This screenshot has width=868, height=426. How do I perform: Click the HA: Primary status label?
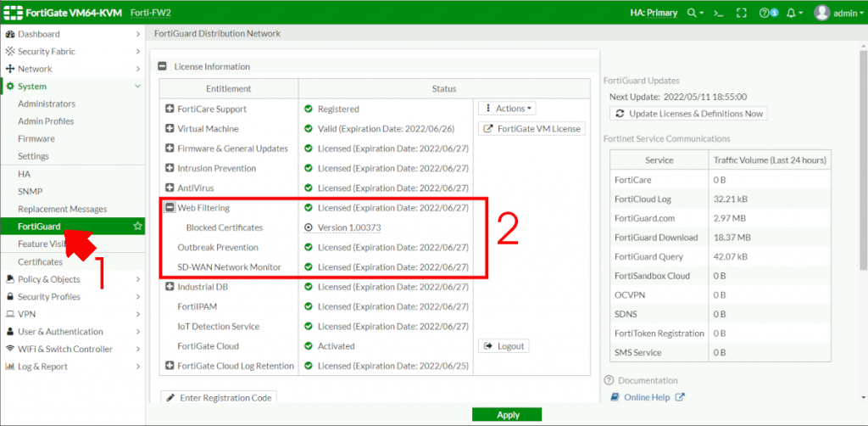pyautogui.click(x=654, y=13)
